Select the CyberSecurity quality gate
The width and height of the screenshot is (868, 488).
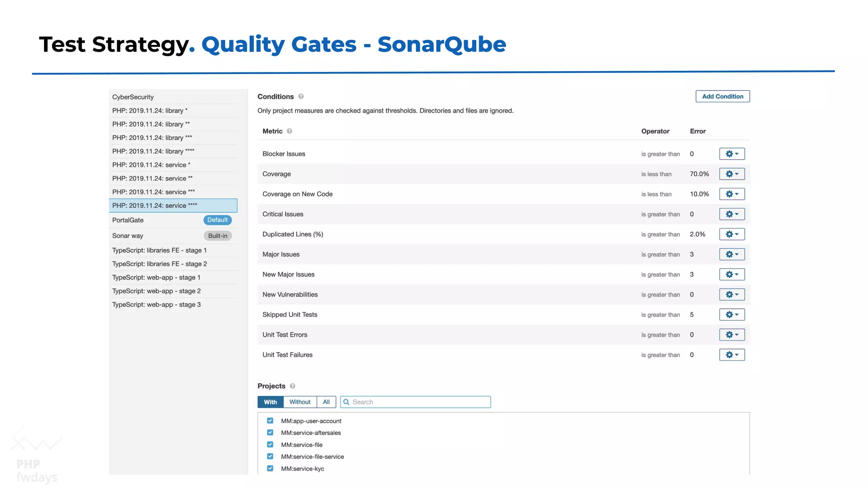click(x=173, y=97)
